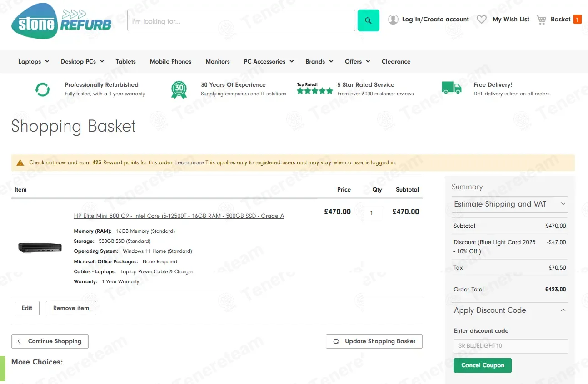
Task: Click the -£47.00 discount amount
Action: [x=557, y=242]
